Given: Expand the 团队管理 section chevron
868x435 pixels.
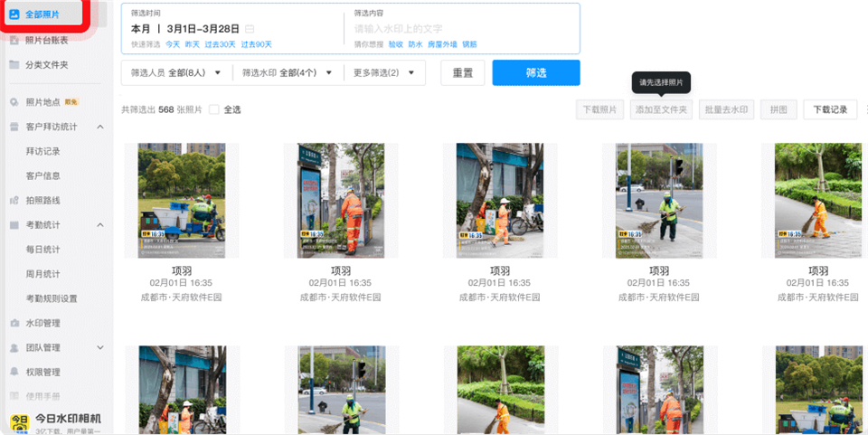Looking at the screenshot, I should point(100,347).
